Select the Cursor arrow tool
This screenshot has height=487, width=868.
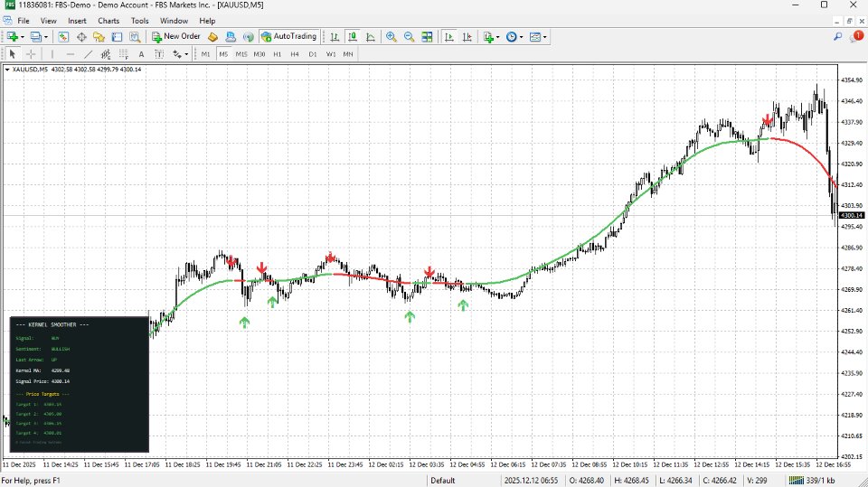pos(12,53)
